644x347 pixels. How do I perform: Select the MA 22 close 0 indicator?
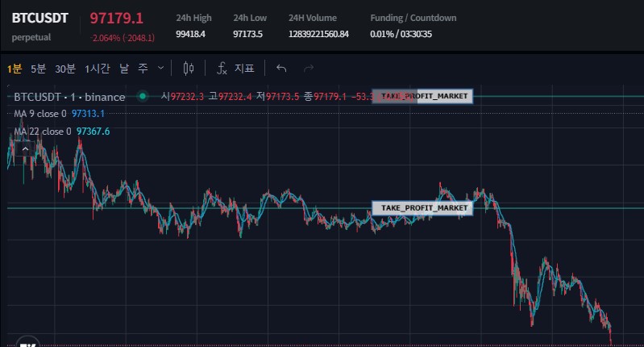[43, 132]
